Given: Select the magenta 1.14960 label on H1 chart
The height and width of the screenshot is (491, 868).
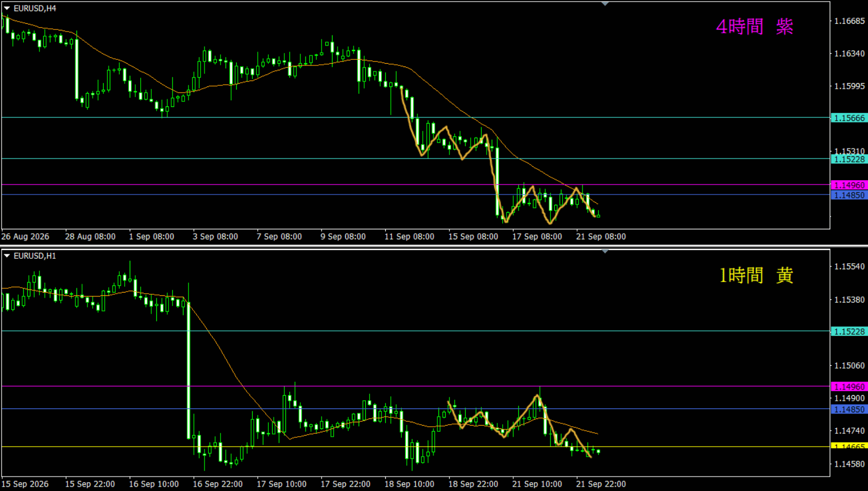Looking at the screenshot, I should click(x=849, y=387).
